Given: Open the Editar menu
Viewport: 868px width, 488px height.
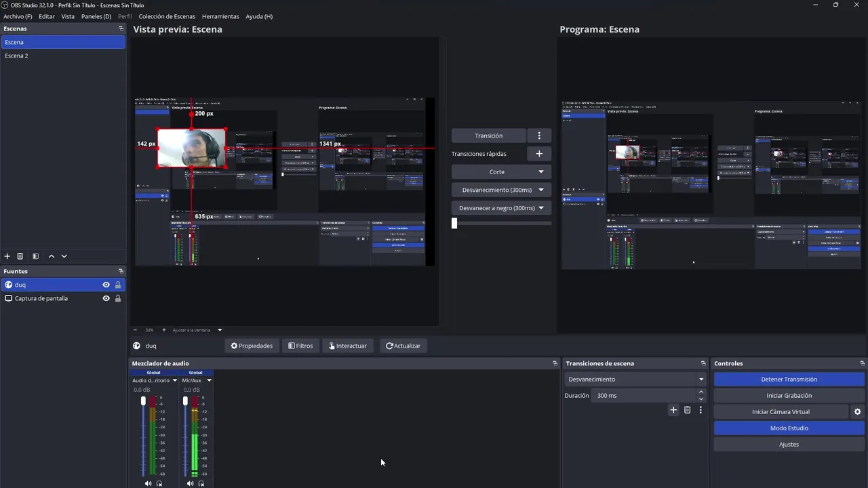Looking at the screenshot, I should tap(47, 16).
